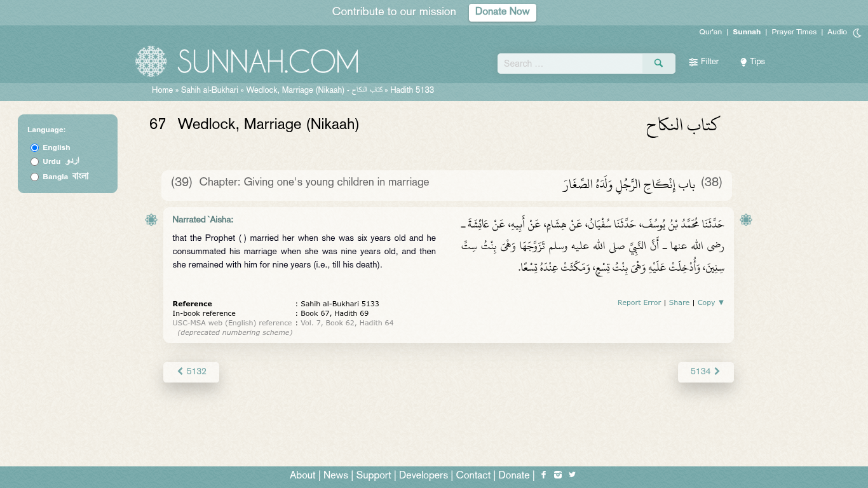This screenshot has width=868, height=488.
Task: Go to previous hadith 5132
Action: click(191, 372)
